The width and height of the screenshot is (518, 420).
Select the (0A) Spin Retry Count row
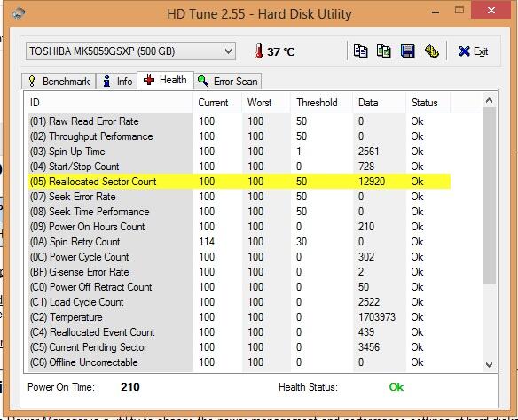pos(239,242)
